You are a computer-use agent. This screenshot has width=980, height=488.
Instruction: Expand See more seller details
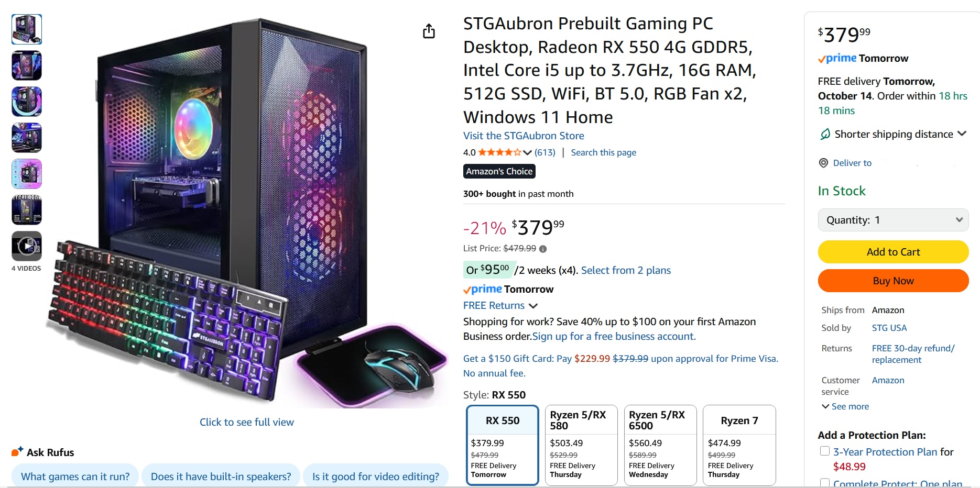click(x=845, y=406)
